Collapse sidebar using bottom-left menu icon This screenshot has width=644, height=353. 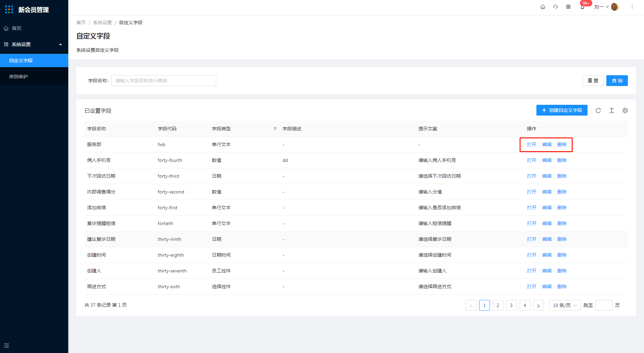coord(6,346)
